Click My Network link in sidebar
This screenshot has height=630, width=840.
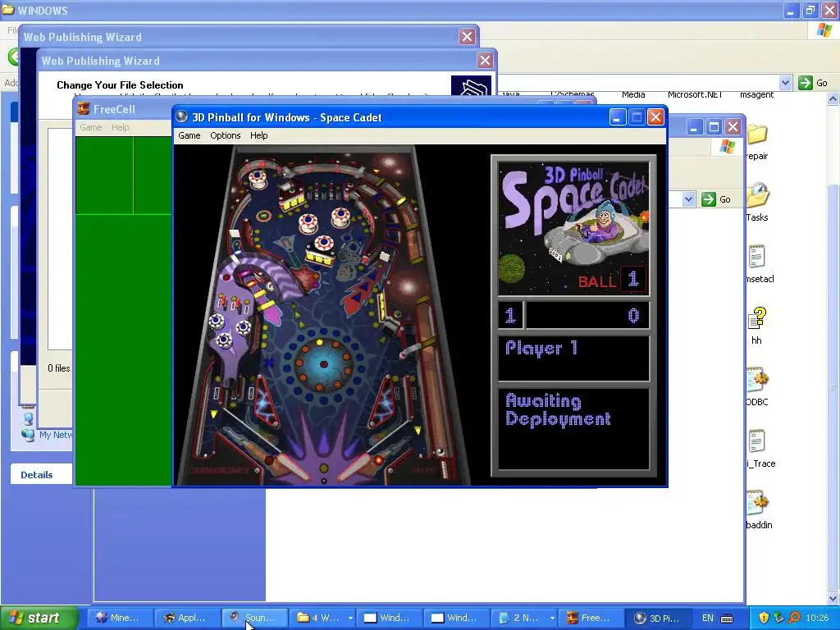coord(55,435)
